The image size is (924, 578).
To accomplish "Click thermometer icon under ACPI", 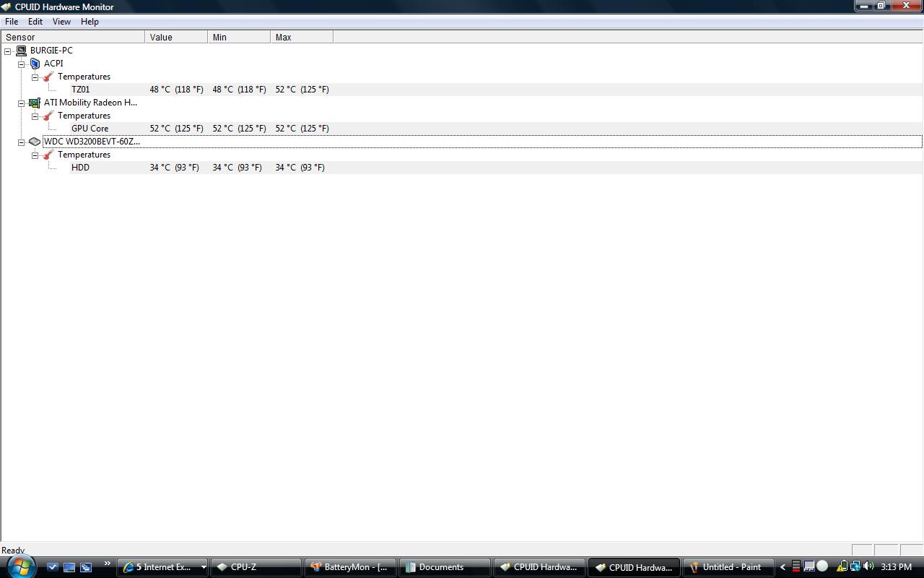I will tap(48, 77).
